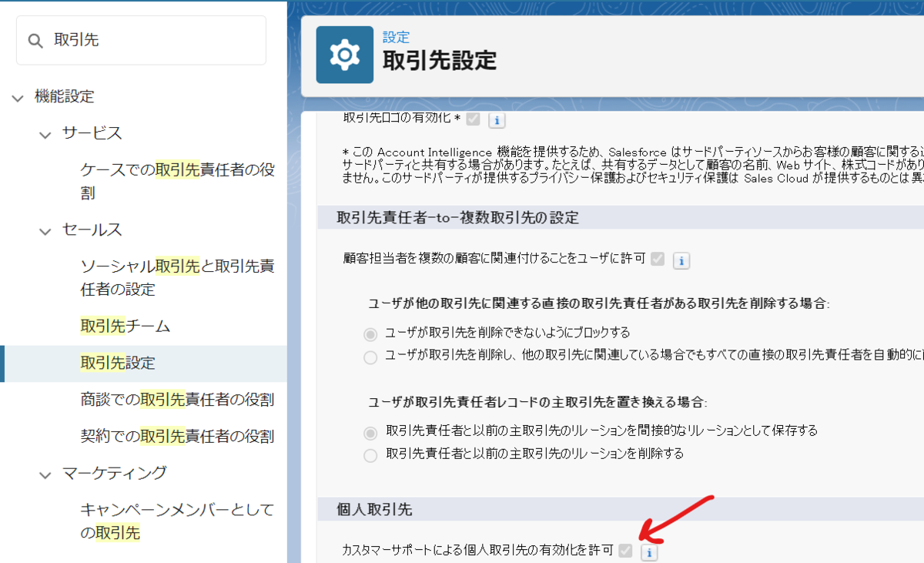
Task: Click the setup gear icon in the page header
Action: (343, 55)
